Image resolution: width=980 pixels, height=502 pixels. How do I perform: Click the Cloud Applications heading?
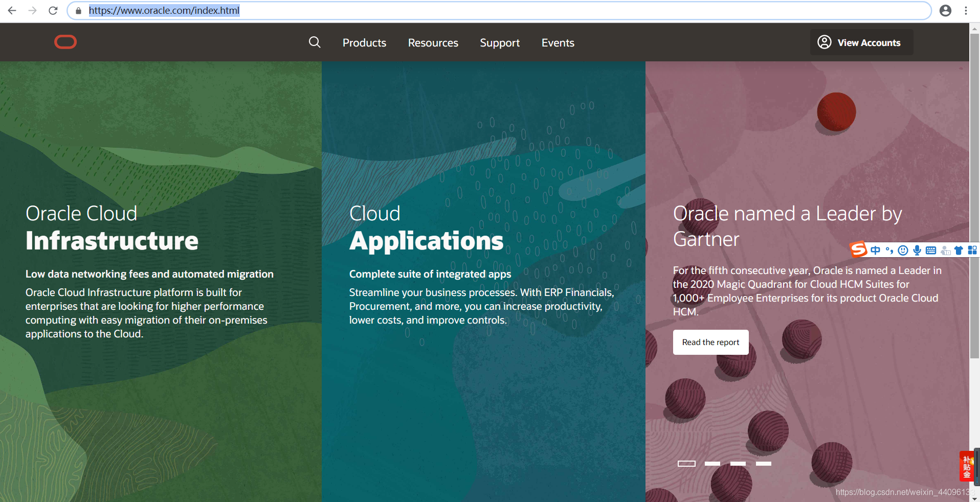(426, 228)
